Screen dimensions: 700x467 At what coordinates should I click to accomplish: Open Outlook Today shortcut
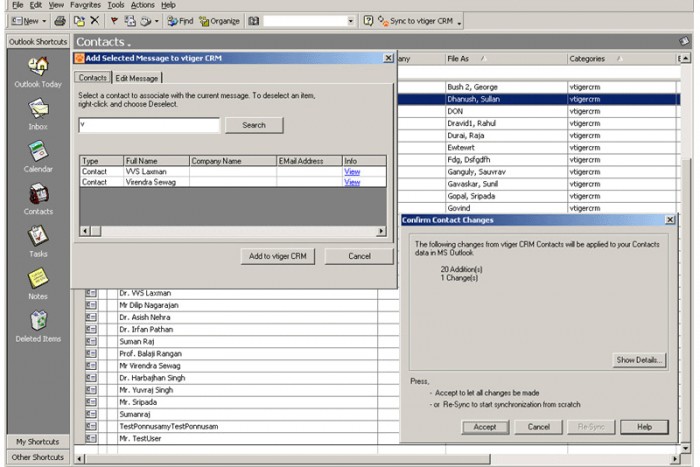coord(38,72)
